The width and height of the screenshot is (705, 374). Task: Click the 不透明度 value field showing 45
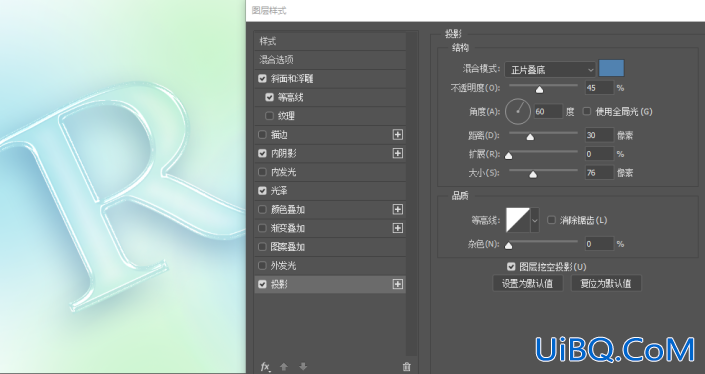pos(599,88)
